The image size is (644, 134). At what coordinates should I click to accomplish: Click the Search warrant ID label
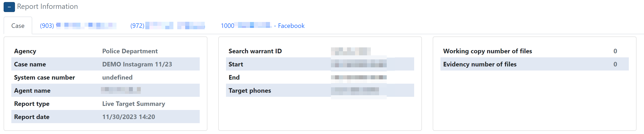pyautogui.click(x=255, y=51)
